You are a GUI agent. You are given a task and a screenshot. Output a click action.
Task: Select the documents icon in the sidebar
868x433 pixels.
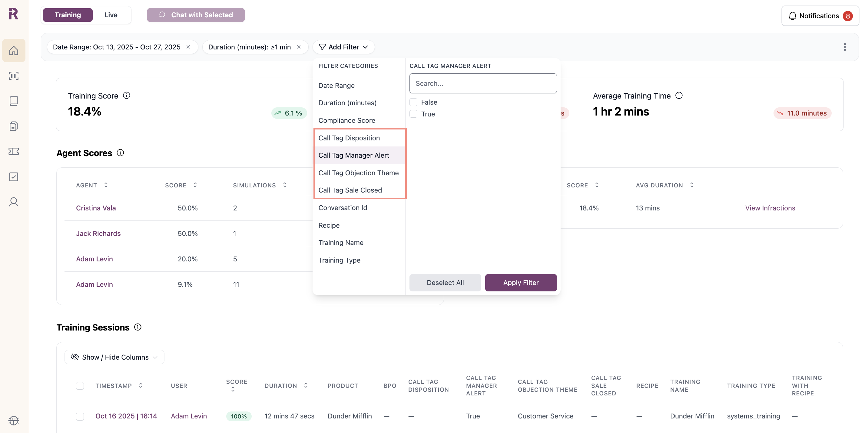(14, 126)
